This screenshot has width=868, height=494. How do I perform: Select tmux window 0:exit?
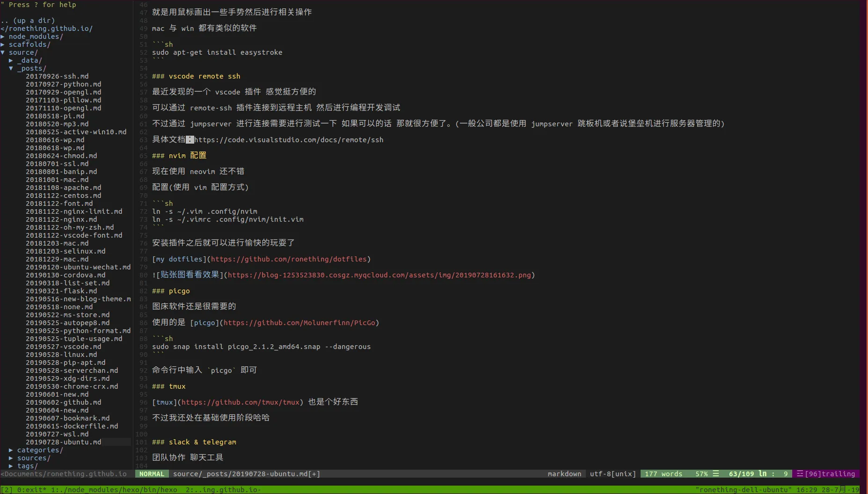pyautogui.click(x=32, y=490)
